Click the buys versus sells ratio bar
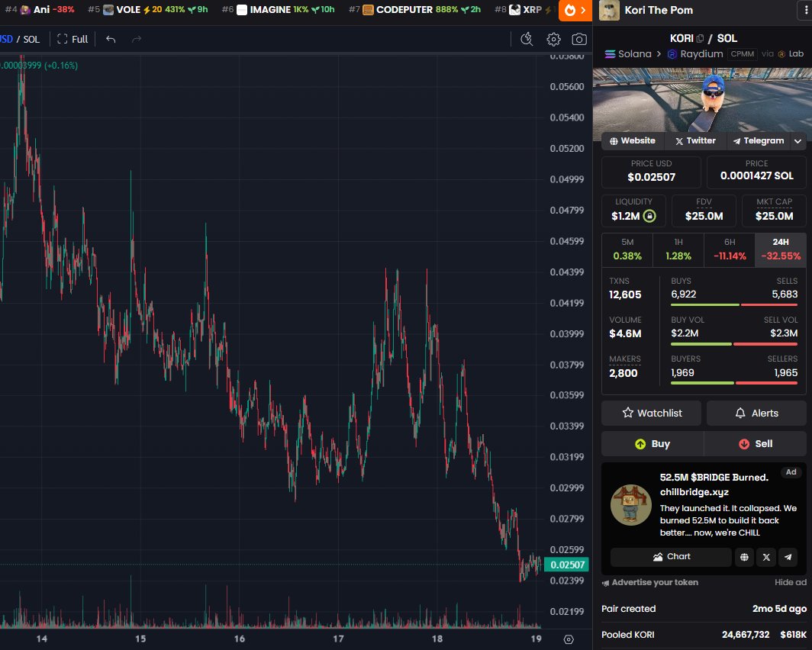The image size is (812, 650). [x=734, y=305]
